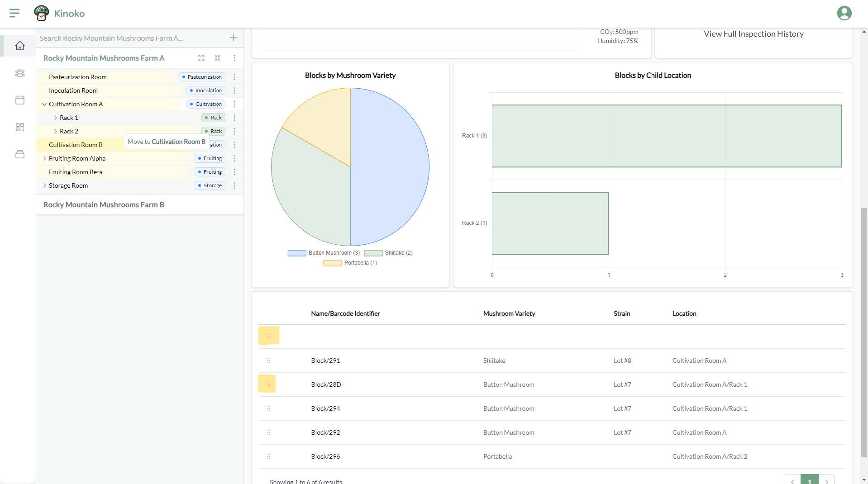The image size is (868, 484).
Task: Toggle Button Mushroom legend in pie chart
Action: click(324, 253)
